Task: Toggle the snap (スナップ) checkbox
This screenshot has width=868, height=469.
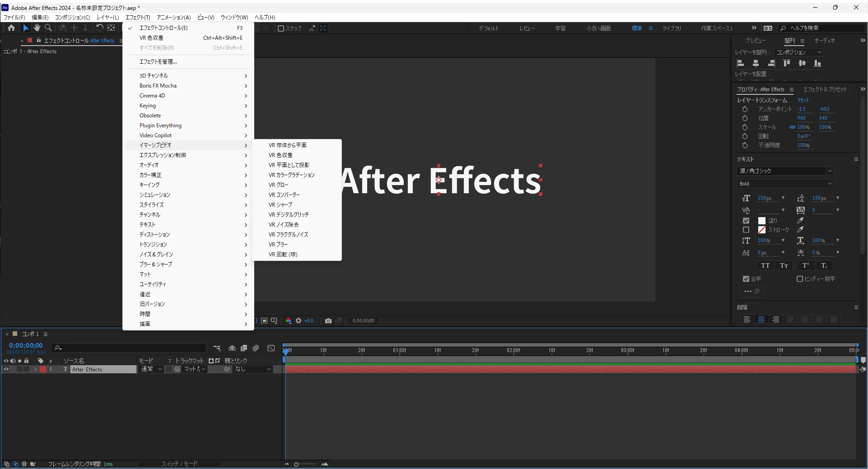Action: click(281, 28)
